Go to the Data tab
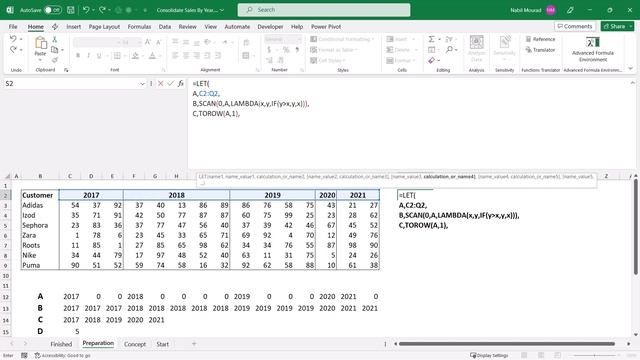Viewport: 640px width, 360px height. [165, 27]
